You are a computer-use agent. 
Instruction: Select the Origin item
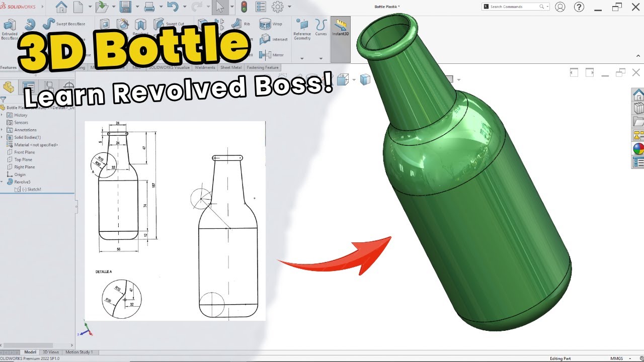point(16,174)
